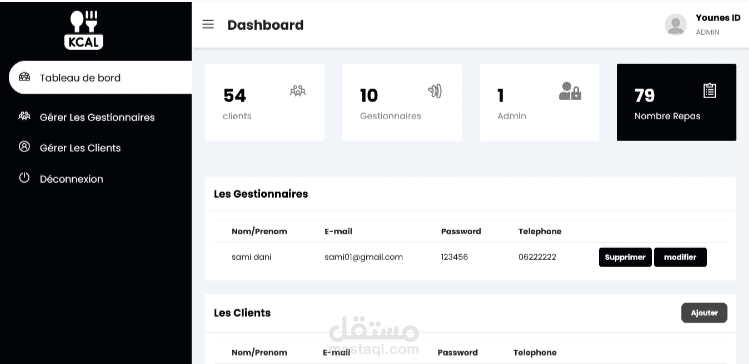The image size is (749, 364).
Task: Click the 10 Gestionnaires card
Action: pyautogui.click(x=402, y=103)
